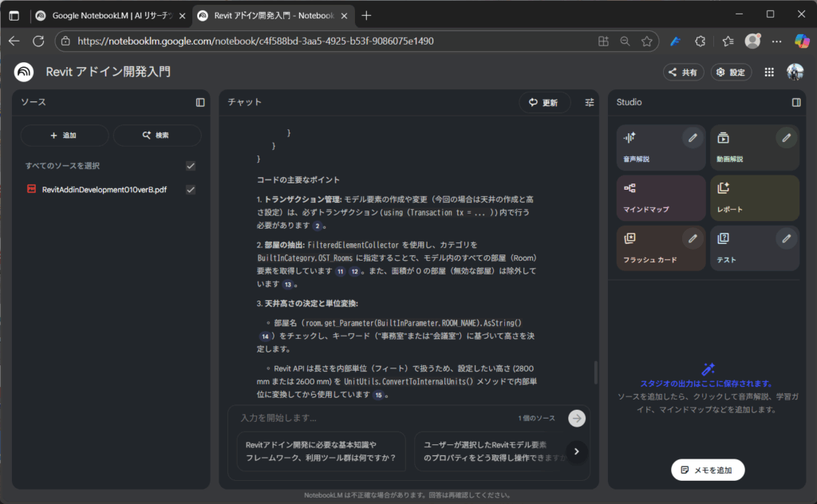Click the メモを追加 button
Image resolution: width=817 pixels, height=504 pixels.
click(708, 471)
